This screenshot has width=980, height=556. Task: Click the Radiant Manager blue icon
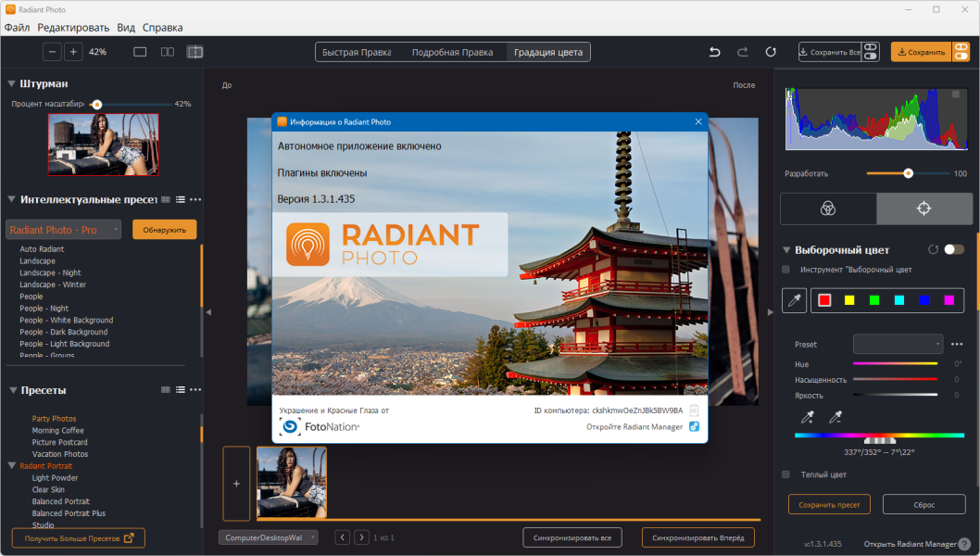pos(694,426)
